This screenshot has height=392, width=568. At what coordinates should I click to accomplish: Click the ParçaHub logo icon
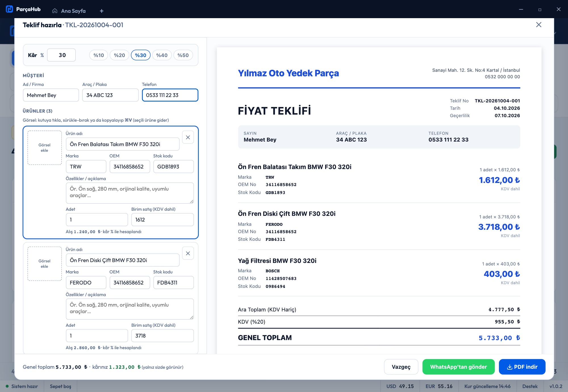tap(9, 9)
